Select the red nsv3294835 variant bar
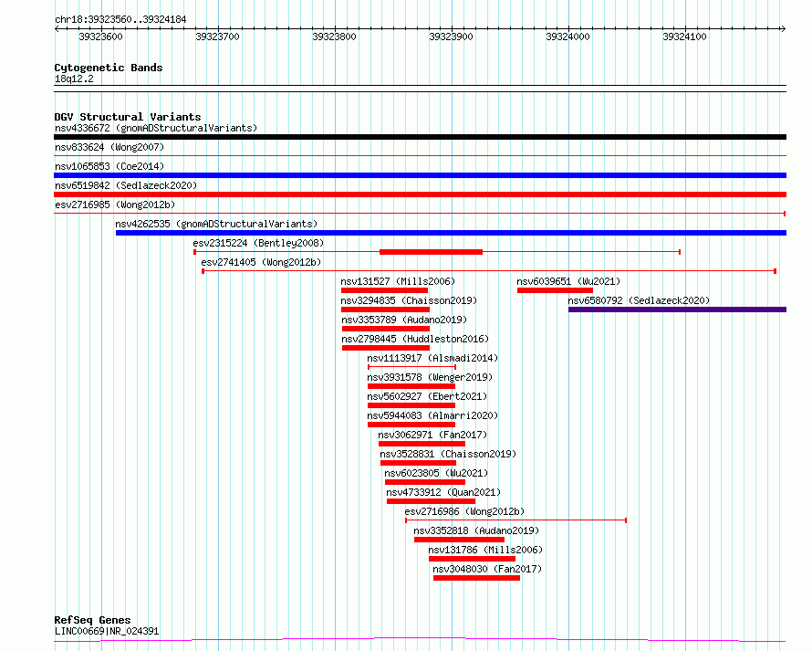Viewport: 812px width, 651px height. (385, 310)
